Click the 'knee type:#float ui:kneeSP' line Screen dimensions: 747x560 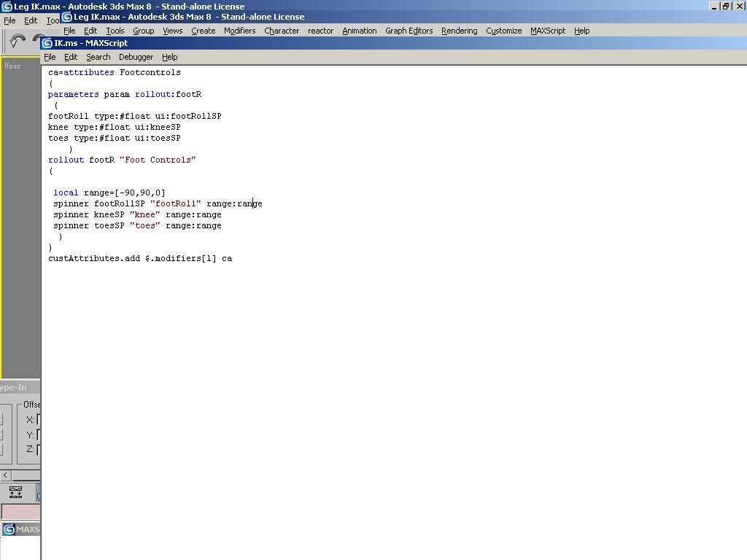(115, 127)
